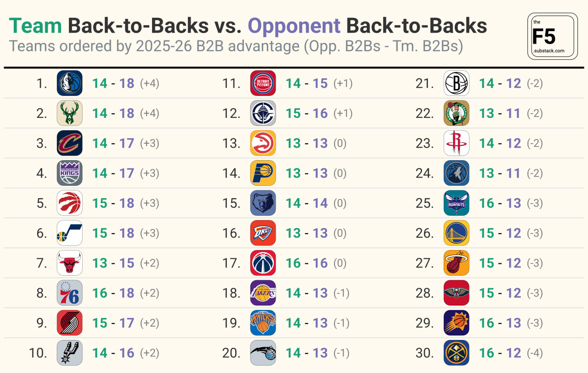
Task: Click the Chicago Bulls logo icon
Action: tap(69, 263)
